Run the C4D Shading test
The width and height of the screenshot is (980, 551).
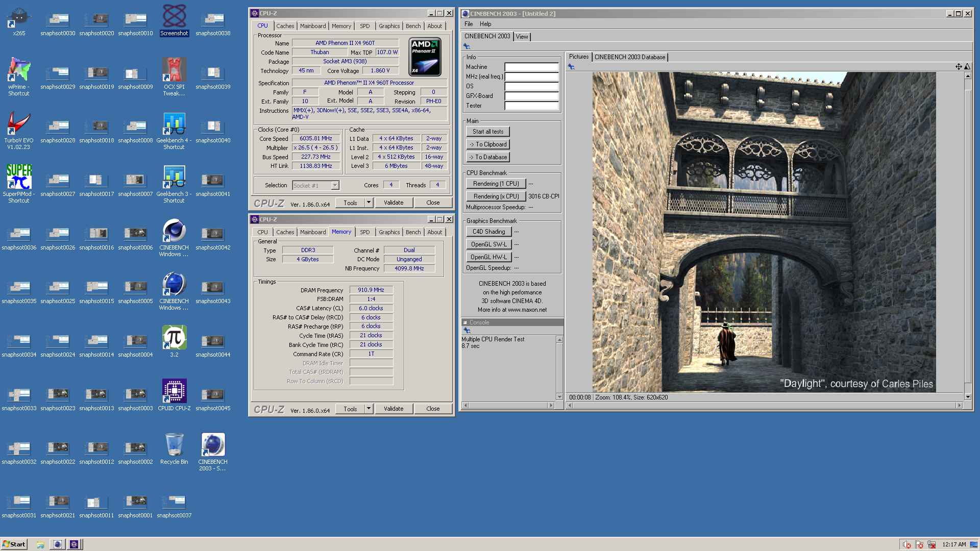click(489, 232)
